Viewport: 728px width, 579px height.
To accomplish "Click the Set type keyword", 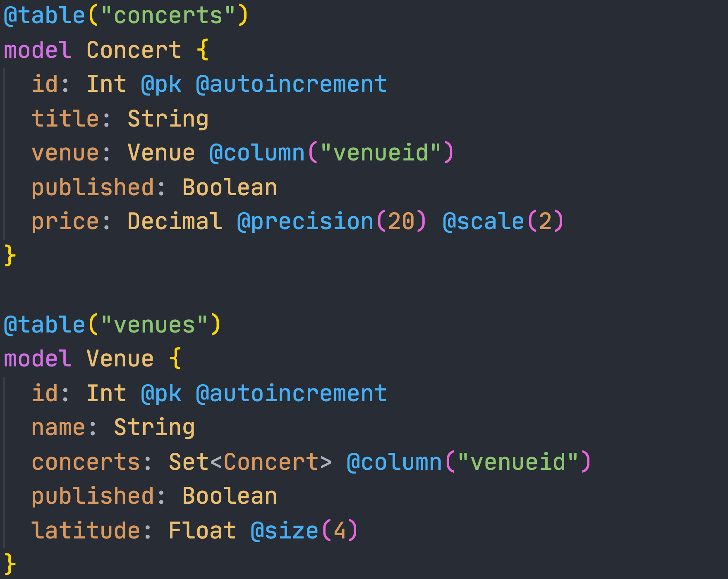I will (x=189, y=462).
